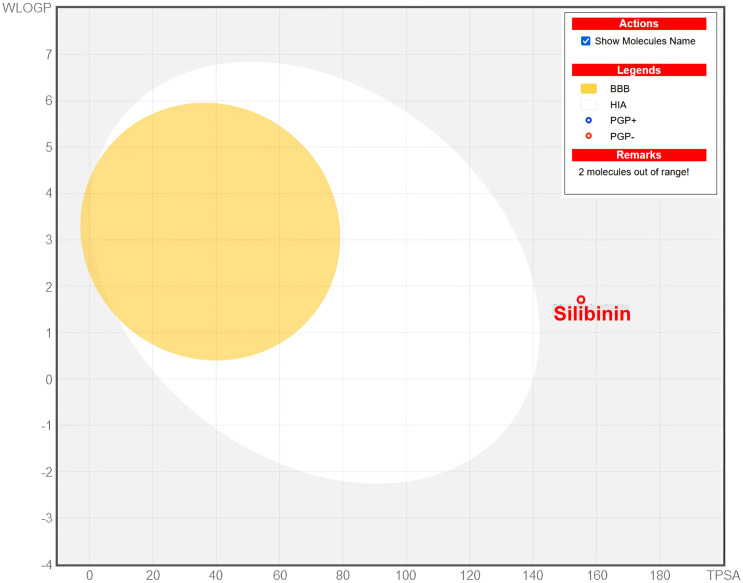This screenshot has height=583, width=743.
Task: Click the PGP- legend text
Action: pos(622,137)
